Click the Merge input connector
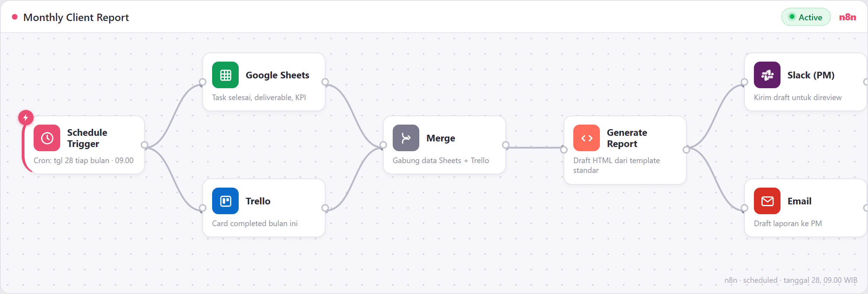This screenshot has width=868, height=294. (383, 145)
